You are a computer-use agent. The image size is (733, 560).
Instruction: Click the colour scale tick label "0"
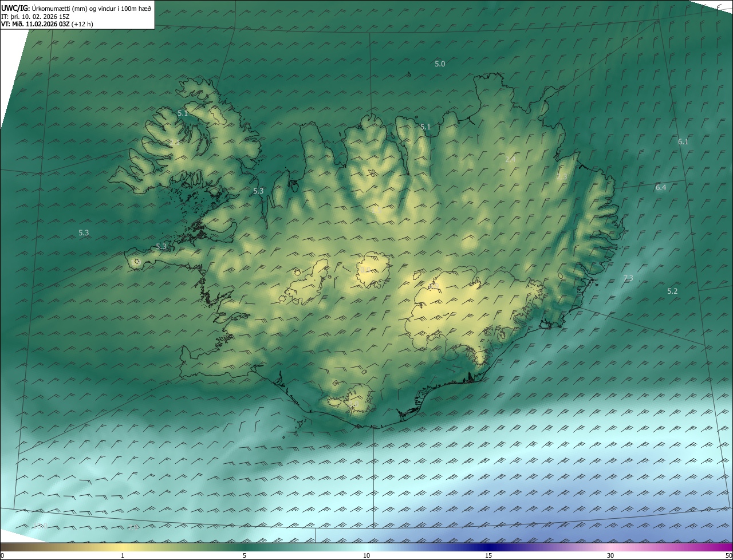click(2, 555)
